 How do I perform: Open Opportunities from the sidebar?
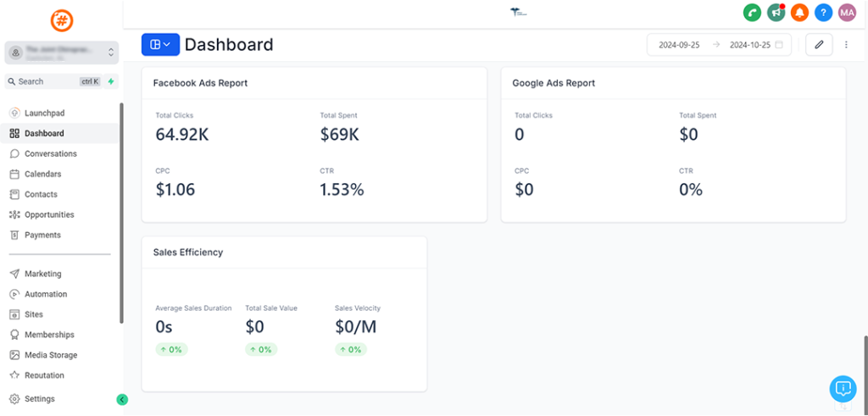49,214
